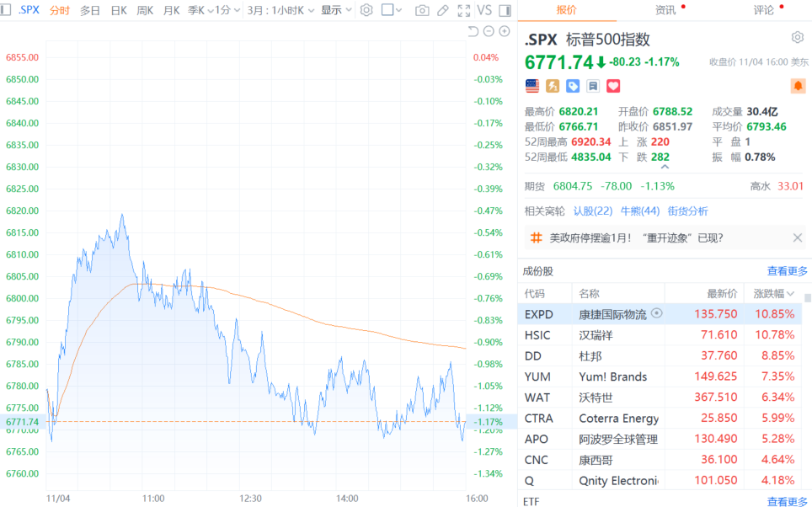Toggle the left sidebar panel icon

[5, 10]
